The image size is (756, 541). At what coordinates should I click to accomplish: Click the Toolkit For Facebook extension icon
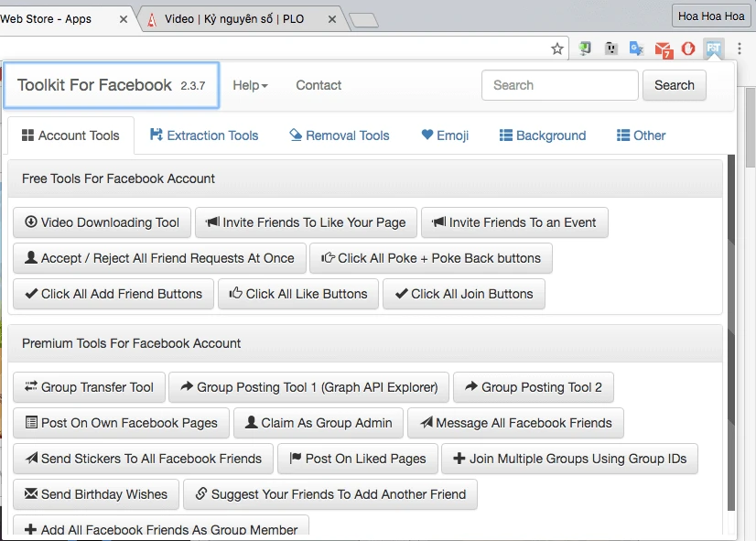point(714,49)
